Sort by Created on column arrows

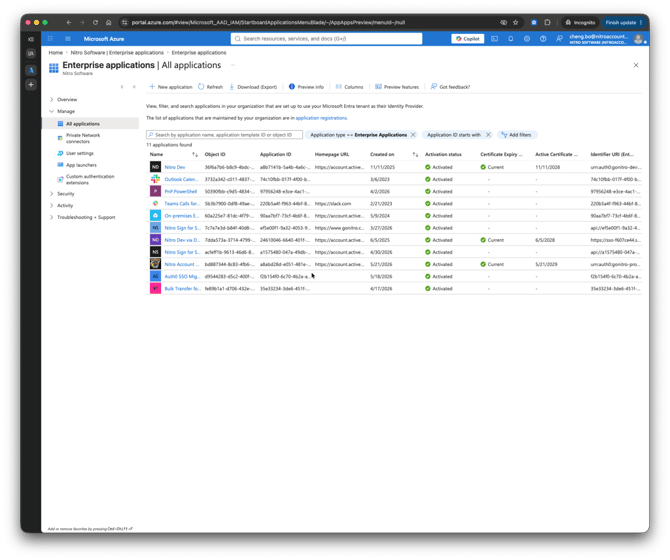[x=415, y=155]
